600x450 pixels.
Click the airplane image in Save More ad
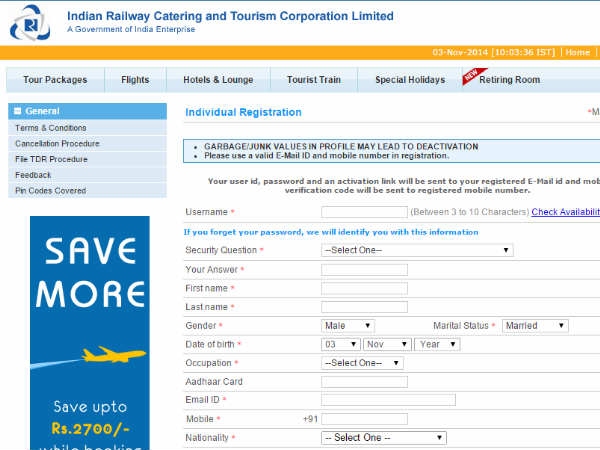tap(113, 354)
